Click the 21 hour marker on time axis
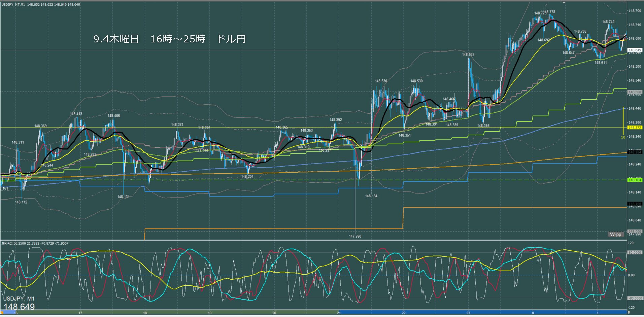This screenshot has width=644, height=317. pos(339,313)
